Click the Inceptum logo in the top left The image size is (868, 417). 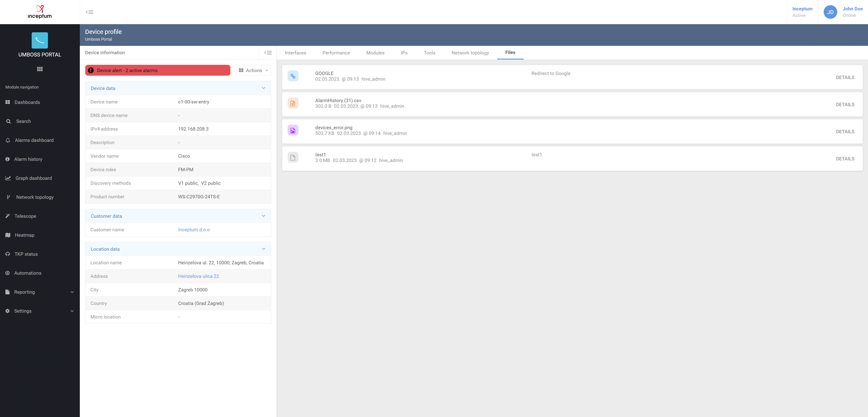point(40,12)
